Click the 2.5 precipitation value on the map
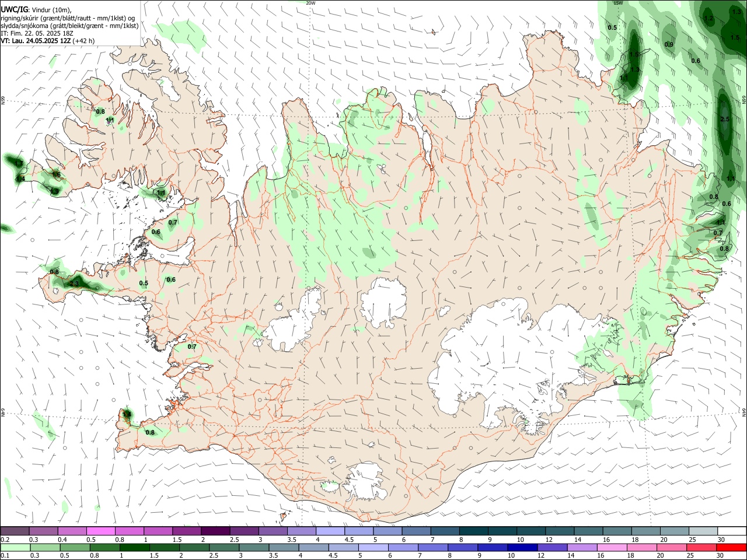Viewport: 747px width, 560px height. pyautogui.click(x=725, y=119)
